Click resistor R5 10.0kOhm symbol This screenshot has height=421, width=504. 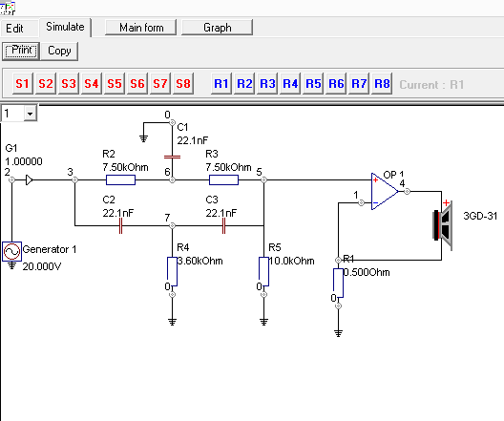[263, 271]
